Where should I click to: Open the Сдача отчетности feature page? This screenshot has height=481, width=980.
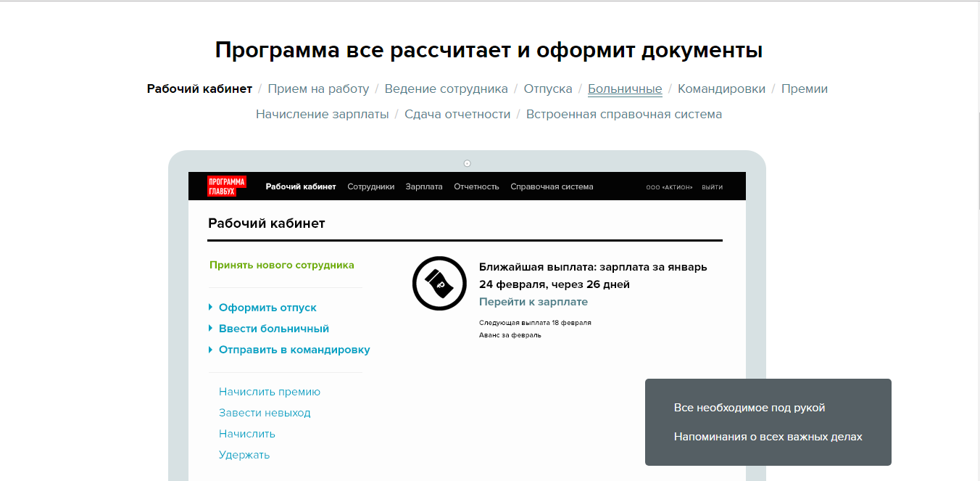(x=457, y=114)
